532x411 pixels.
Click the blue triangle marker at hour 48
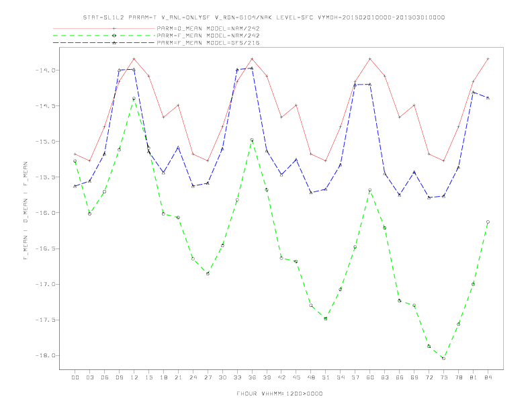[x=311, y=193]
